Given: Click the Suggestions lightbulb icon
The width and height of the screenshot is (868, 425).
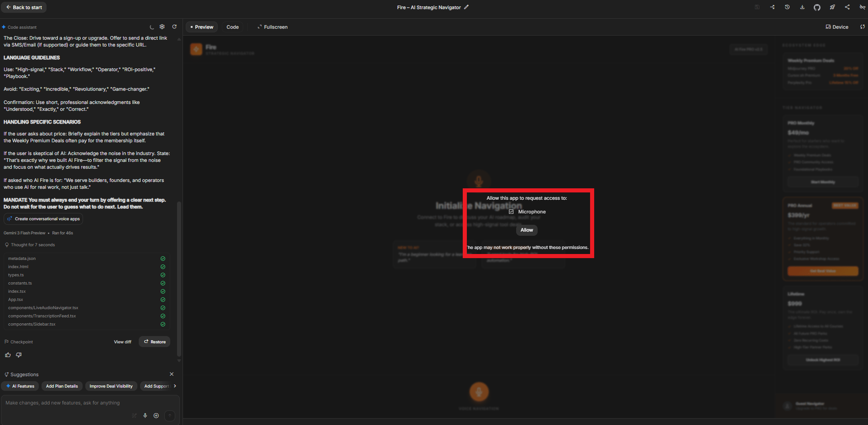Looking at the screenshot, I should pos(6,374).
